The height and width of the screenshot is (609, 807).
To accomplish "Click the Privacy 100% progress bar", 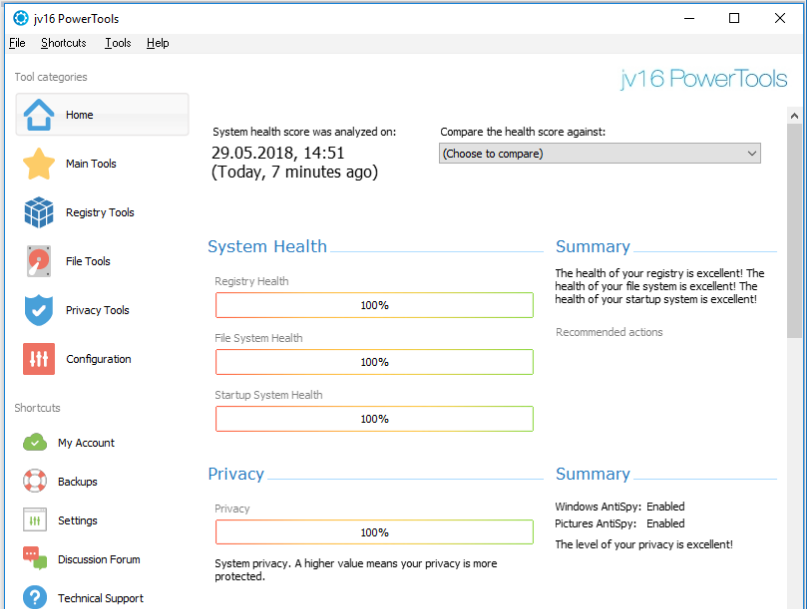I will (374, 532).
